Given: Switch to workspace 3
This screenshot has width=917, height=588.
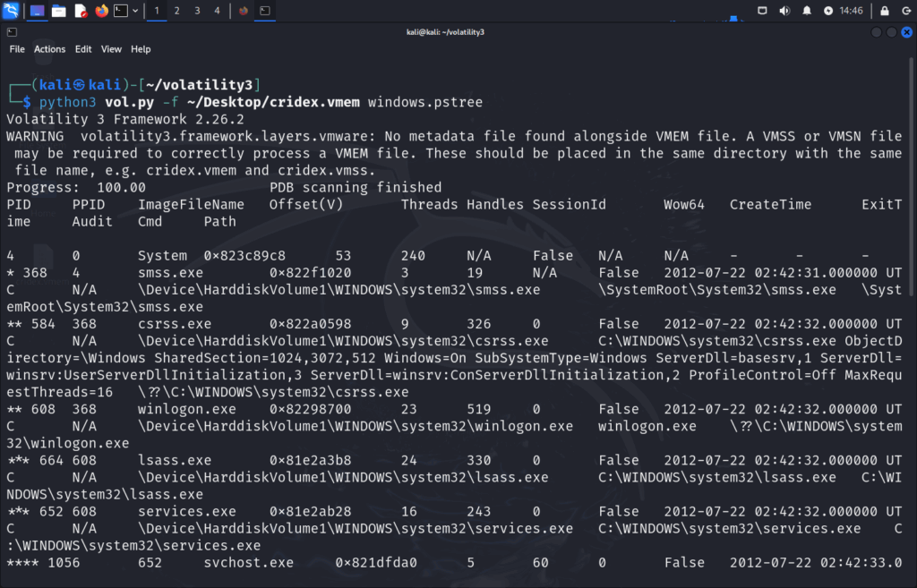Looking at the screenshot, I should [x=197, y=11].
